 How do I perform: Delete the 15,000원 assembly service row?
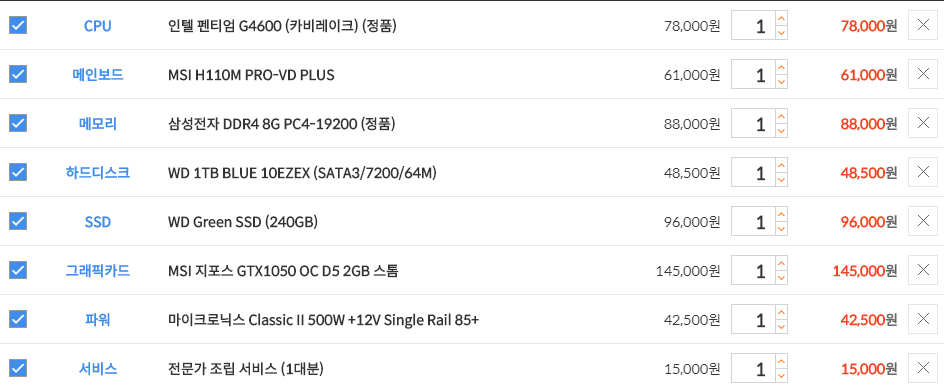[922, 369]
